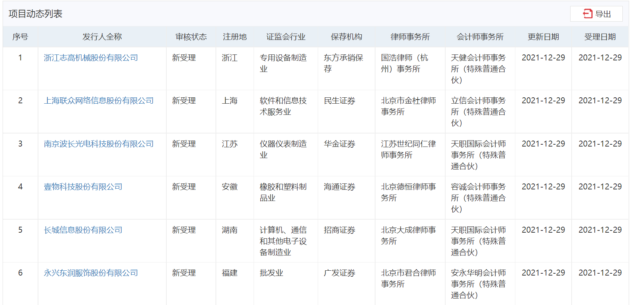Click the 受理日期 column header
This screenshot has height=305, width=644.
[x=600, y=37]
